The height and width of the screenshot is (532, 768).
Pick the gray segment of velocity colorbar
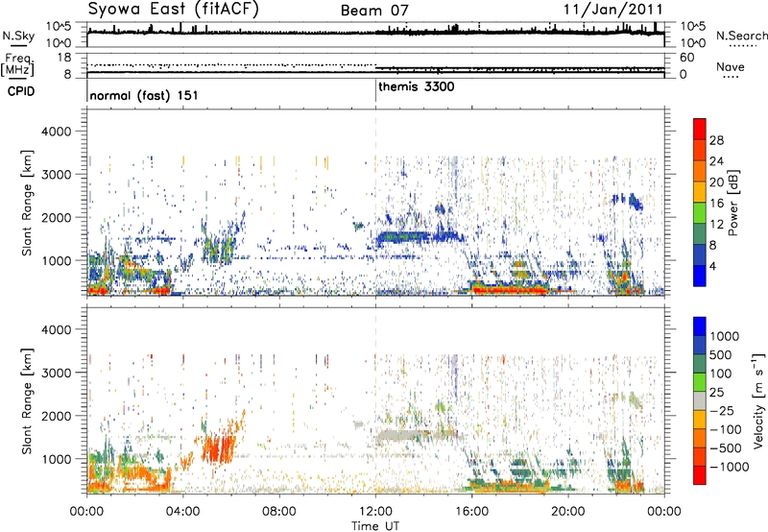pyautogui.click(x=700, y=401)
